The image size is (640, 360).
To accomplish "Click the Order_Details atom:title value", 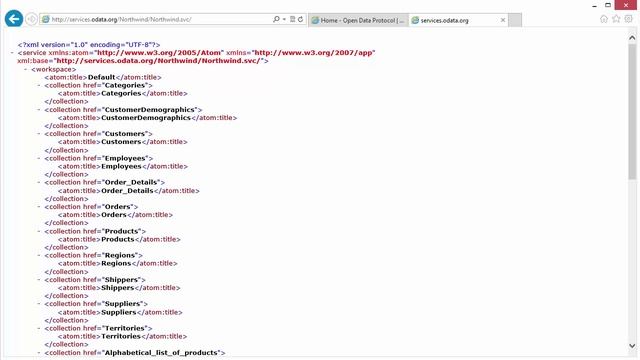I will 127,191.
